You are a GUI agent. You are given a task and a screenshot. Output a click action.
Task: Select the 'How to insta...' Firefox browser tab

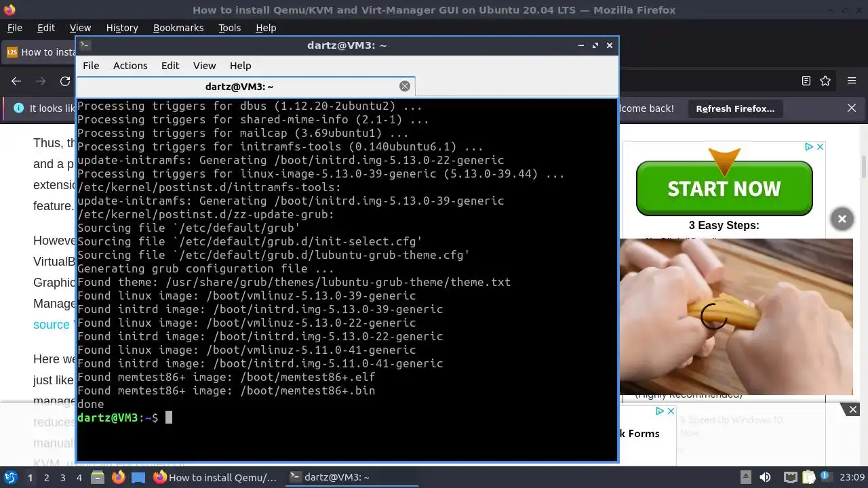39,52
